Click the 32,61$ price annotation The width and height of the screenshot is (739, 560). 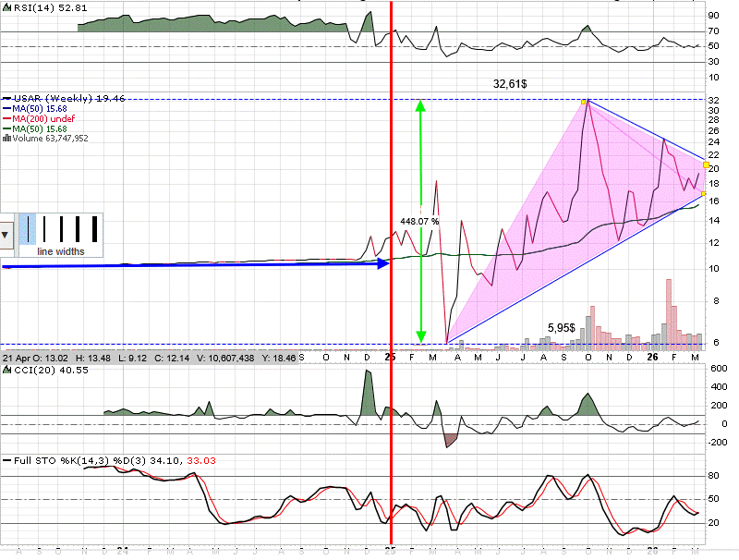pyautogui.click(x=511, y=83)
